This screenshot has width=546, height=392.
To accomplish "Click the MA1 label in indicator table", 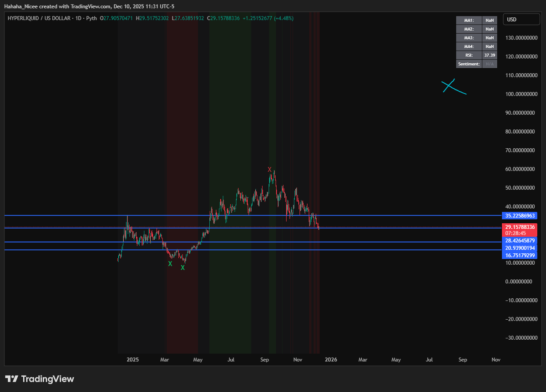I will point(469,20).
